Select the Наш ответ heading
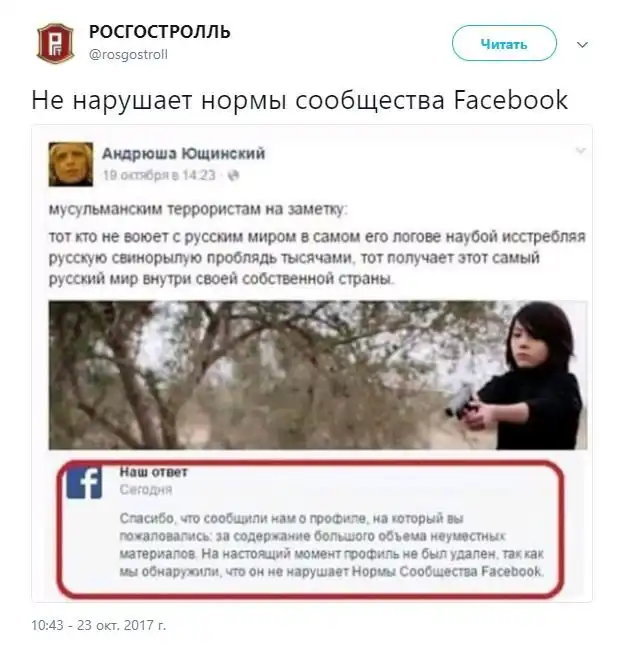Screen dimensions: 619x645 (x=153, y=472)
